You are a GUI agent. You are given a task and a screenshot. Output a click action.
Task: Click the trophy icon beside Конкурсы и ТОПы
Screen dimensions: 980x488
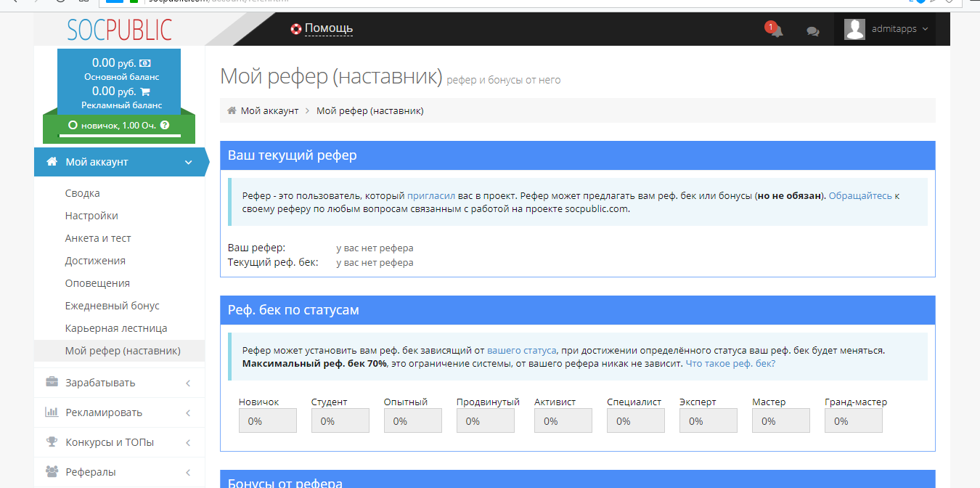51,442
